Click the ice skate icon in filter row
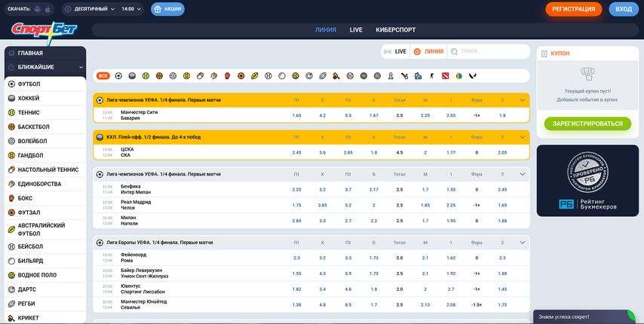The height and width of the screenshot is (324, 644). click(x=418, y=76)
